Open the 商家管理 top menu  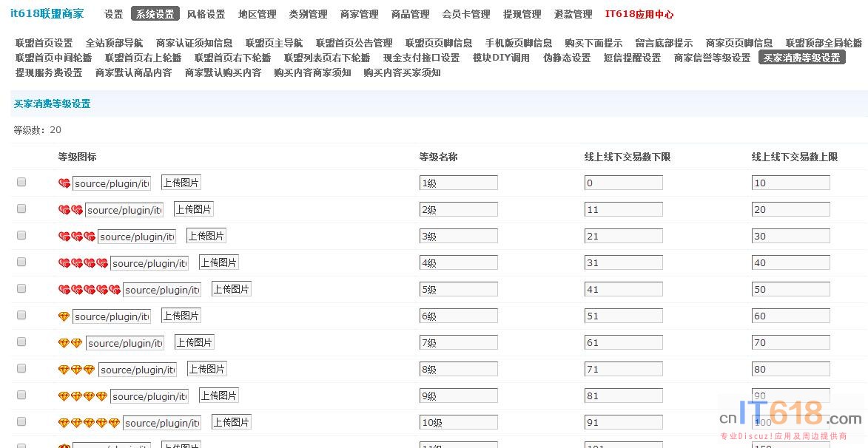pyautogui.click(x=359, y=14)
